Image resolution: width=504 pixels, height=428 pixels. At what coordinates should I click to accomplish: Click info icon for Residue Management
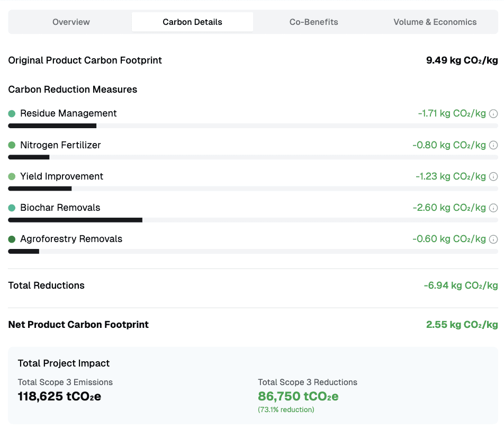pos(493,113)
